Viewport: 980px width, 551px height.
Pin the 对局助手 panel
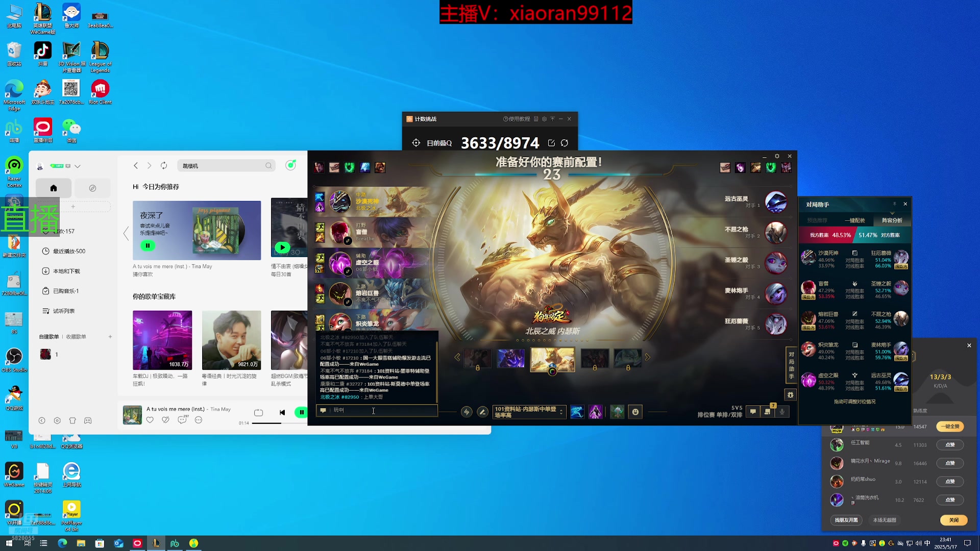coord(894,204)
